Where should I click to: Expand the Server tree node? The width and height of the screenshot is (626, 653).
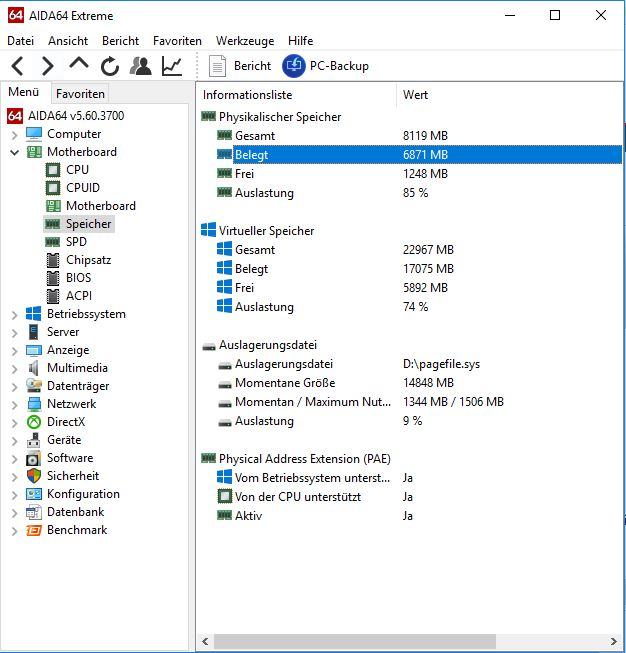point(15,333)
